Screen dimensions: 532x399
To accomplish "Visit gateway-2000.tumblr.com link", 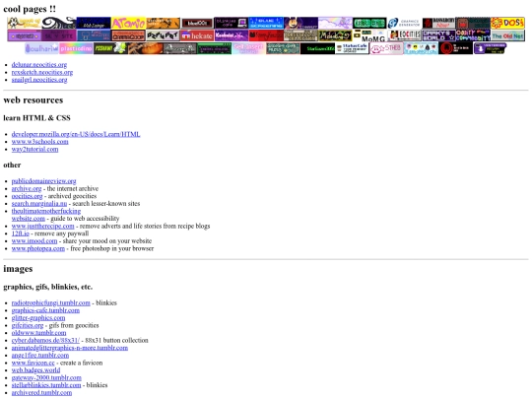I will click(x=46, y=377).
